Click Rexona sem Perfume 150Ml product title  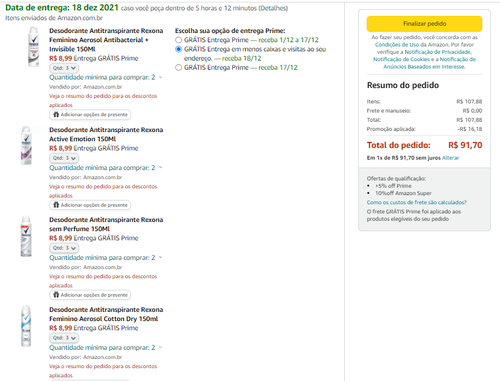pyautogui.click(x=106, y=224)
